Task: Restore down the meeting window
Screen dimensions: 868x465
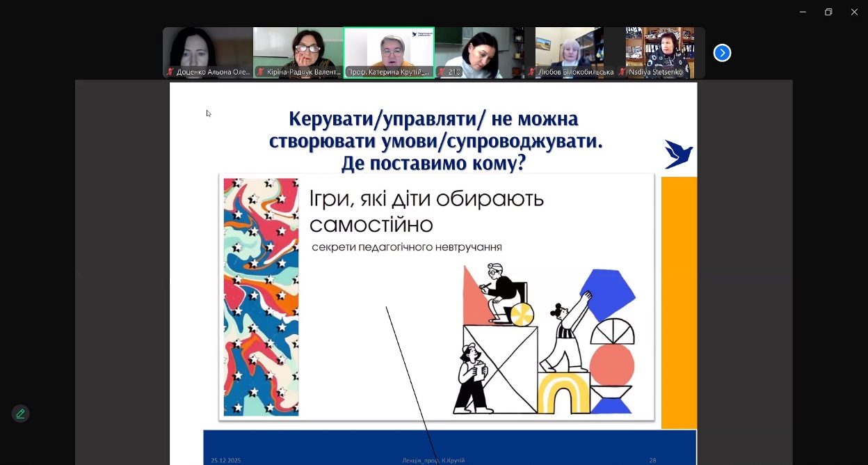Action: click(828, 12)
